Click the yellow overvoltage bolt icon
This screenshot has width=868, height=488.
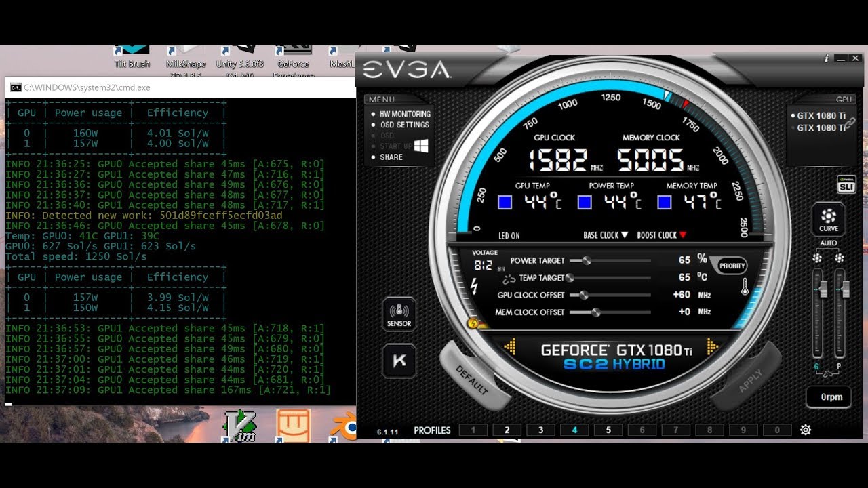pos(473,324)
